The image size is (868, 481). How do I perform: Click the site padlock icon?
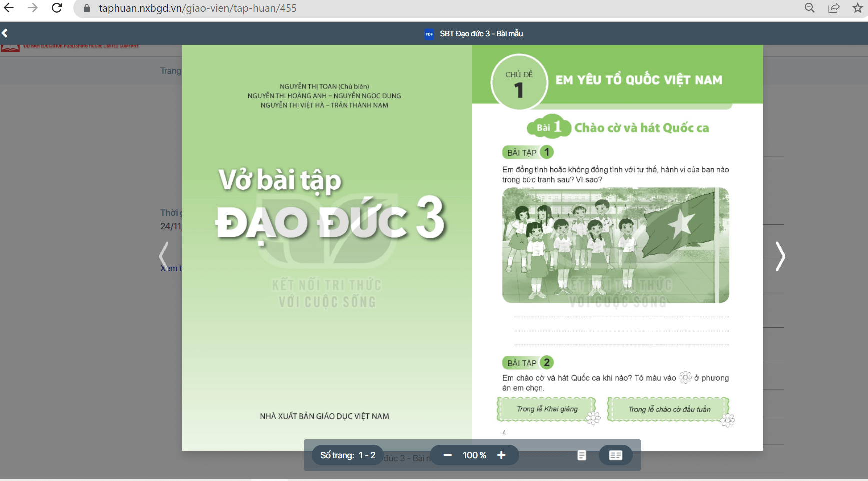point(86,8)
